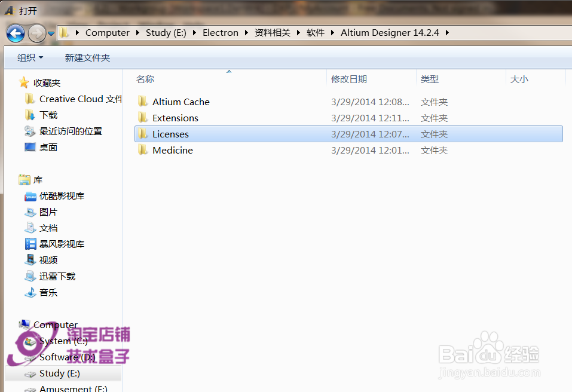The width and height of the screenshot is (572, 392).
Task: Click the 暴风影视库 library icon
Action: click(x=30, y=244)
